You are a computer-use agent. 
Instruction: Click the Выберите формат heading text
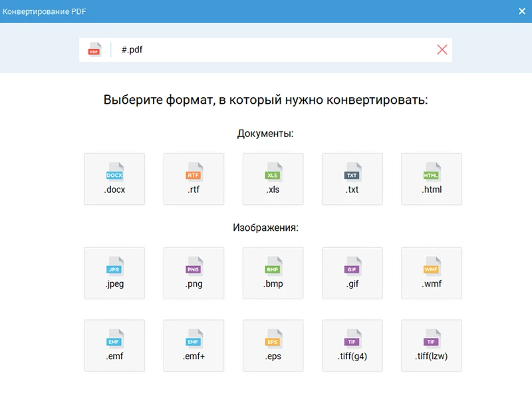(x=265, y=100)
